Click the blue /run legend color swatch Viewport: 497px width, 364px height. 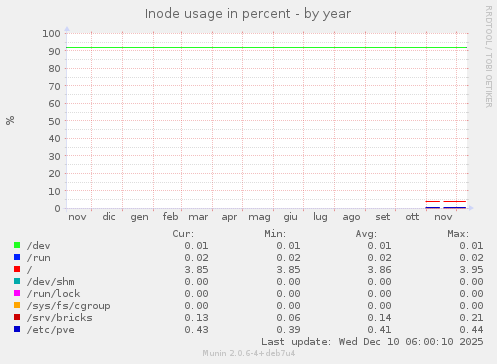[x=17, y=257]
